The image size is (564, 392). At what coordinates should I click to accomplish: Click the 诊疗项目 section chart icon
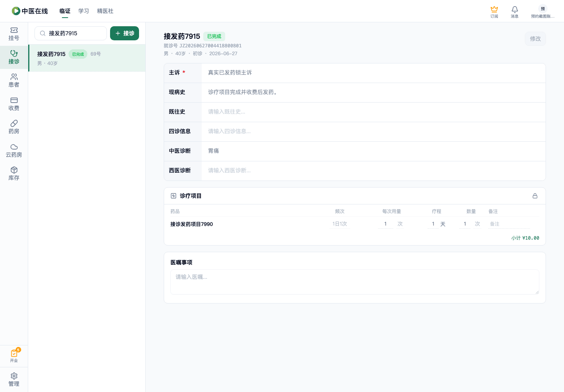(x=174, y=196)
